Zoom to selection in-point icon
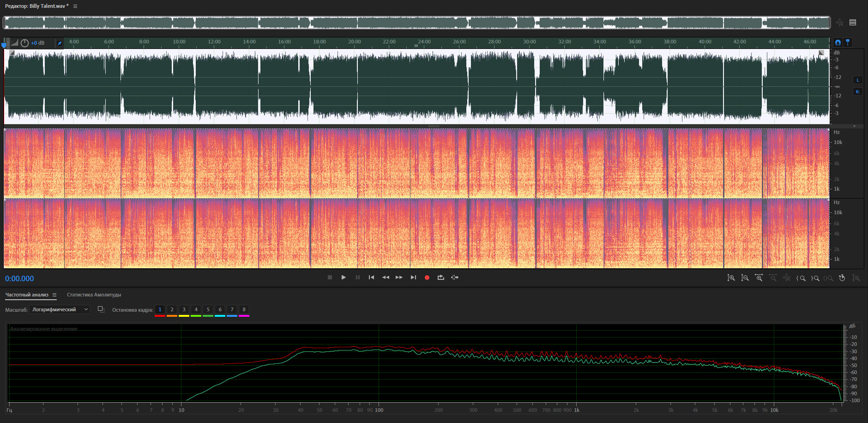 801,278
